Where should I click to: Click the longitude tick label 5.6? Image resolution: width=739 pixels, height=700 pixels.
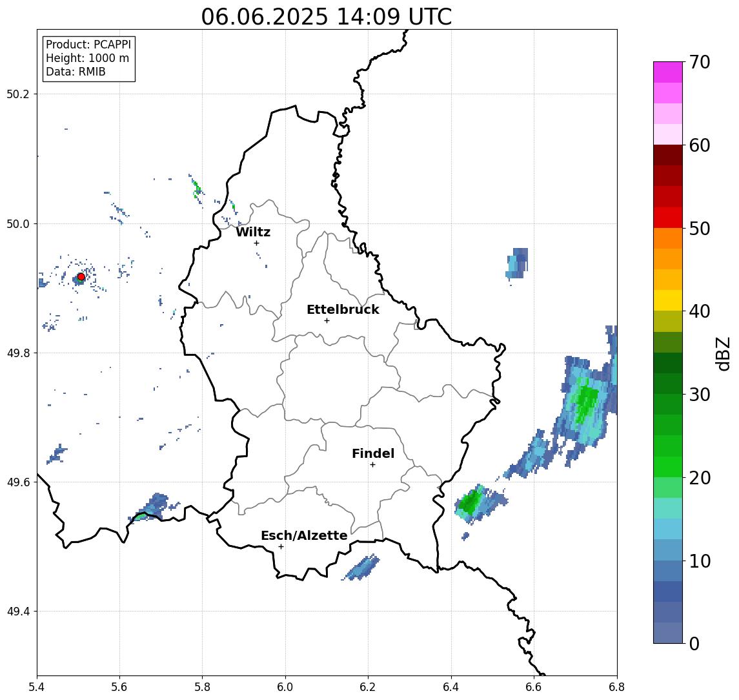click(x=119, y=687)
